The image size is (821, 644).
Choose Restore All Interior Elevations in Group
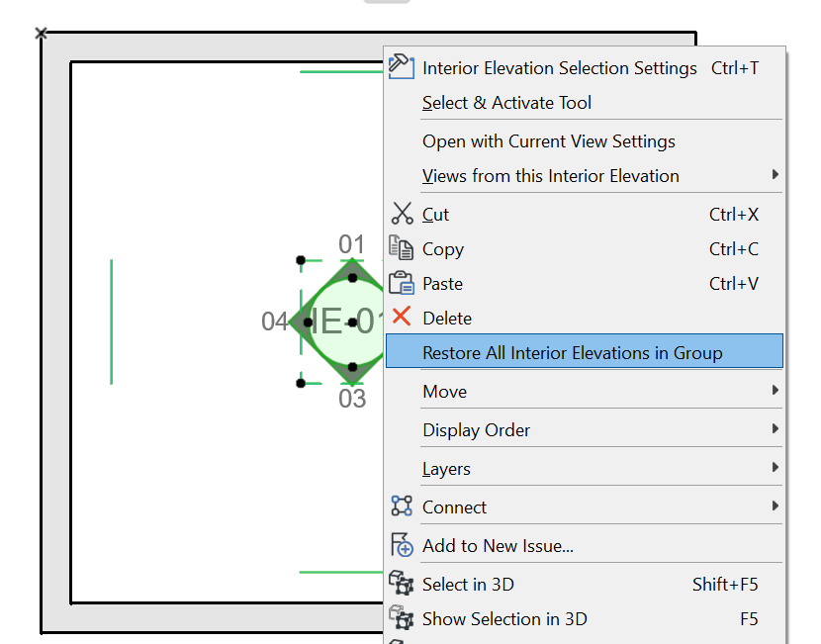point(572,353)
